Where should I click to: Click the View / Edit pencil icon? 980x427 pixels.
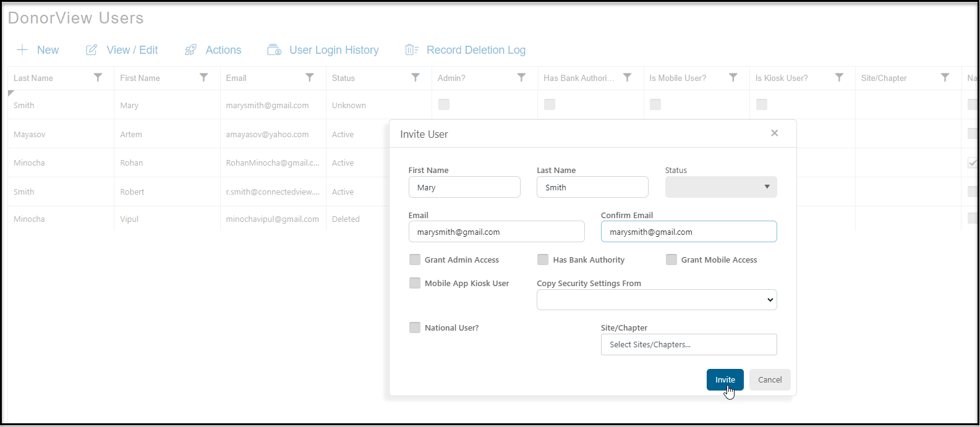[x=92, y=50]
